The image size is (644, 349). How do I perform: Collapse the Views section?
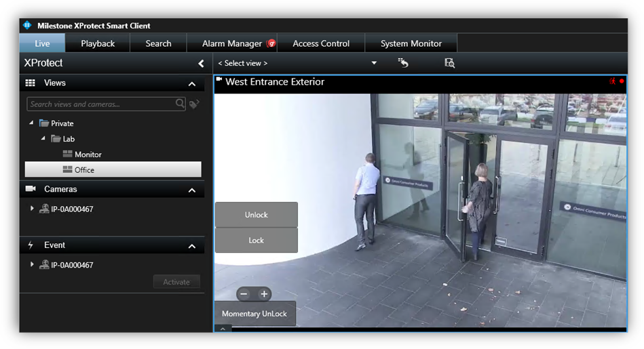(x=192, y=83)
